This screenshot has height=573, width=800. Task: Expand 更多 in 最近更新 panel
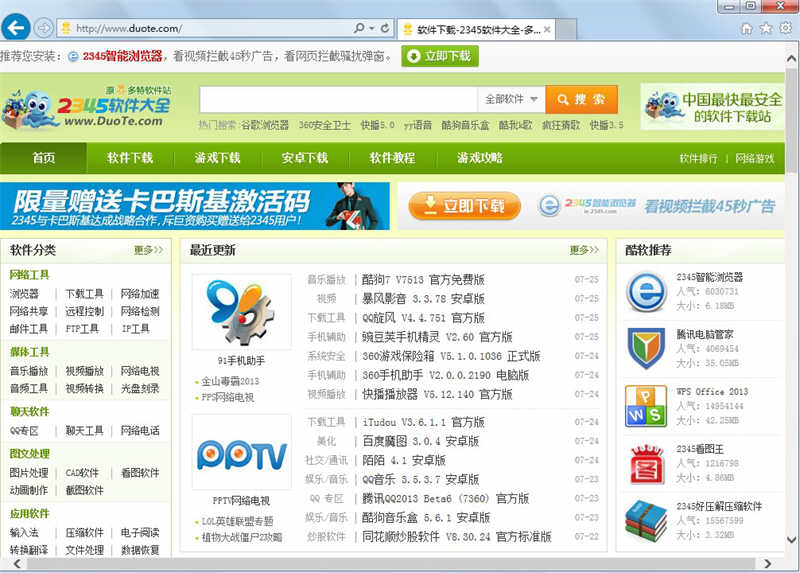click(x=584, y=250)
